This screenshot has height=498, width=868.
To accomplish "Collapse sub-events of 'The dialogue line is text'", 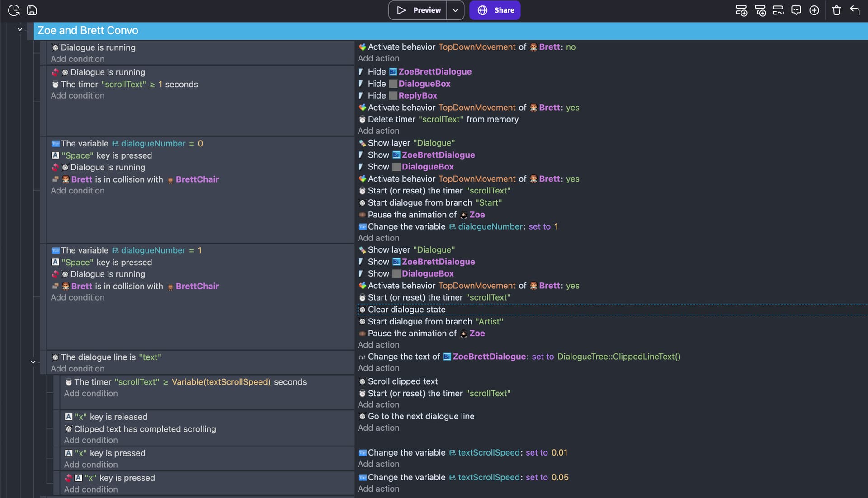I will (33, 362).
